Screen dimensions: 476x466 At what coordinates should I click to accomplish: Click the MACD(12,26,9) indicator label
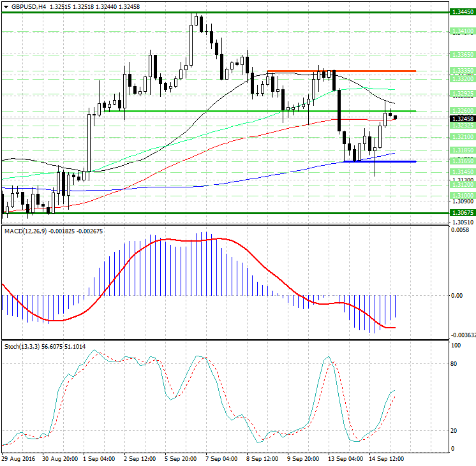click(24, 230)
